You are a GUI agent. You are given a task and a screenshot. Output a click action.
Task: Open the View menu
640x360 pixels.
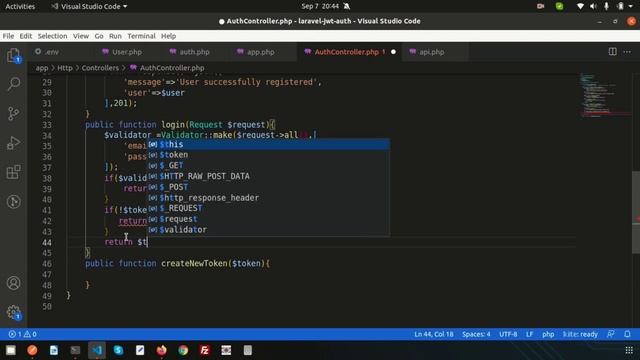81,36
